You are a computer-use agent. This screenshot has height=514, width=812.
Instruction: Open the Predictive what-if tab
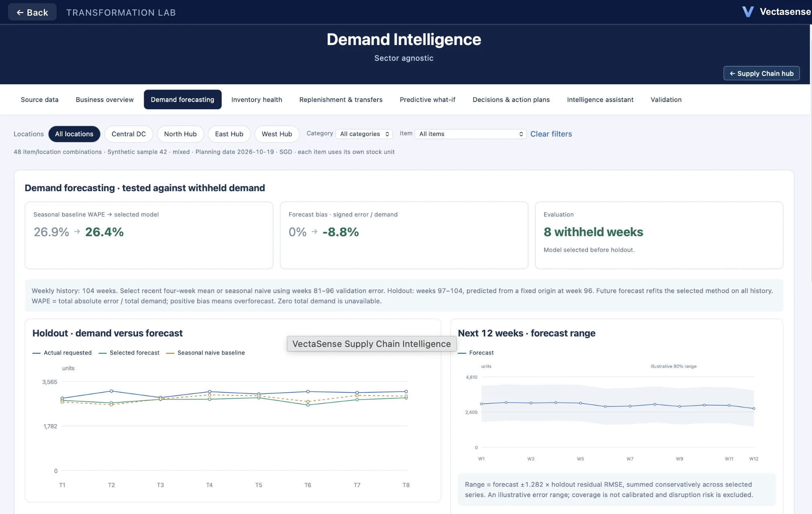click(x=427, y=100)
